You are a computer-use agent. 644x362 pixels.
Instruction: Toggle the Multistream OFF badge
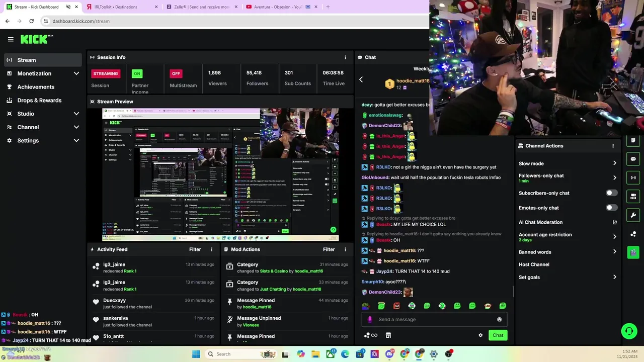(x=176, y=73)
